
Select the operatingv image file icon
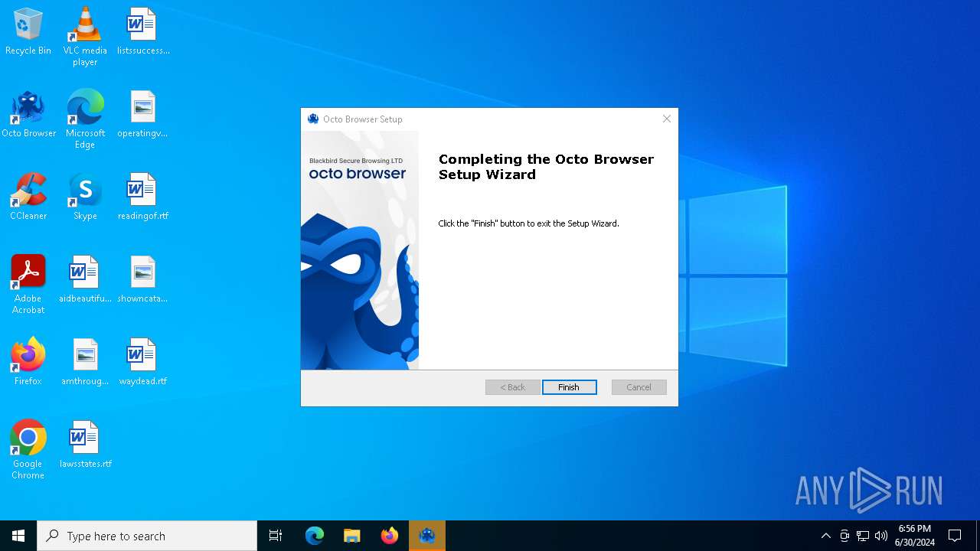[x=142, y=115]
